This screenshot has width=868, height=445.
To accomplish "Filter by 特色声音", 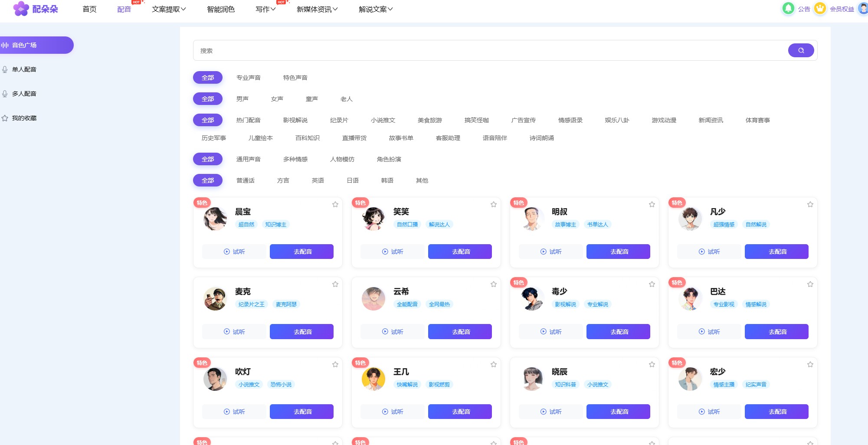I will click(295, 78).
